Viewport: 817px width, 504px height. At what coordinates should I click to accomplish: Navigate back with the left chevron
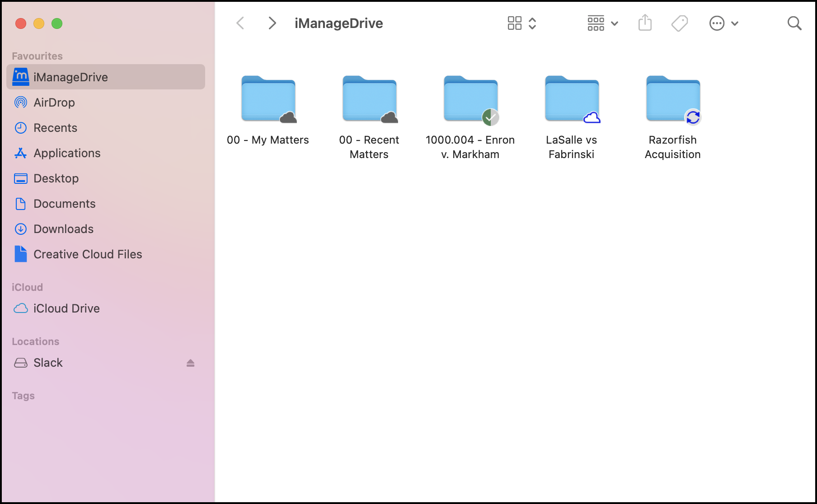[x=240, y=23]
